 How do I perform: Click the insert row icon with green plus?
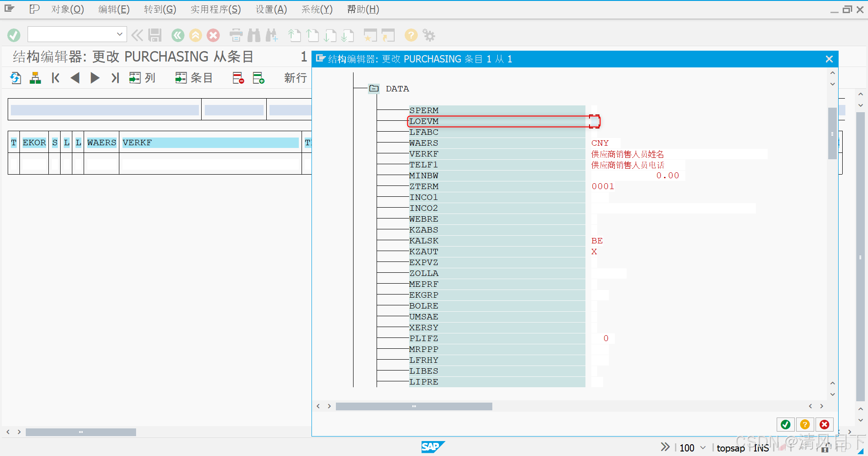259,78
